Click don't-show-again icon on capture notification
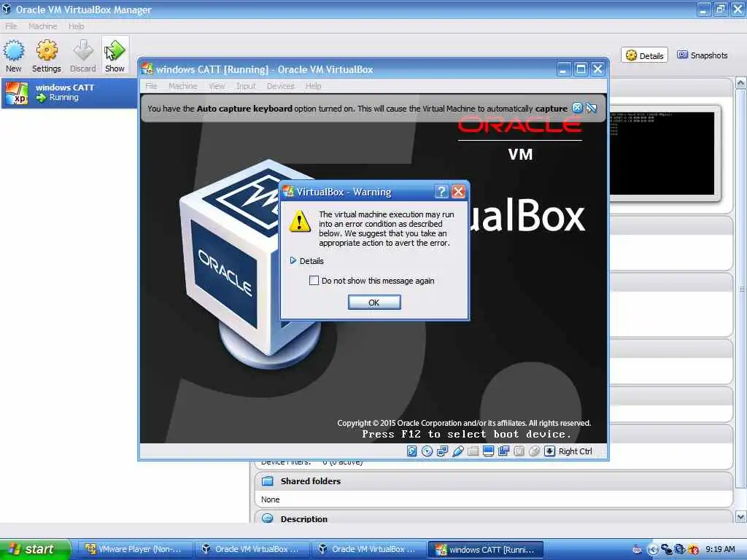This screenshot has height=560, width=747. [591, 108]
